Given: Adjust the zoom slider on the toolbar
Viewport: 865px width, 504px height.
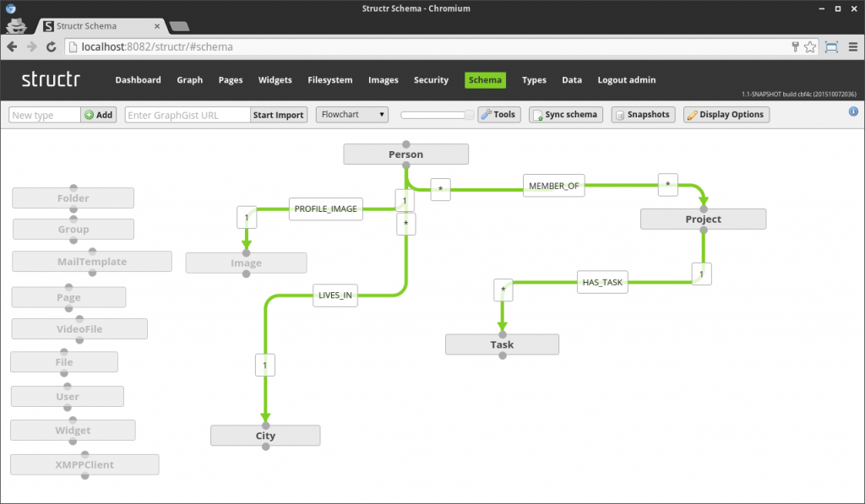Looking at the screenshot, I should [x=436, y=114].
